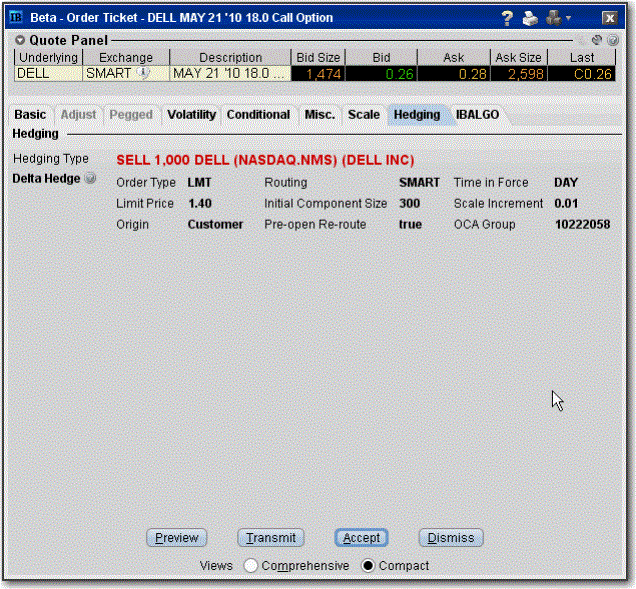636x589 pixels.
Task: Click the OCA Group value 10222058
Action: pyautogui.click(x=582, y=224)
